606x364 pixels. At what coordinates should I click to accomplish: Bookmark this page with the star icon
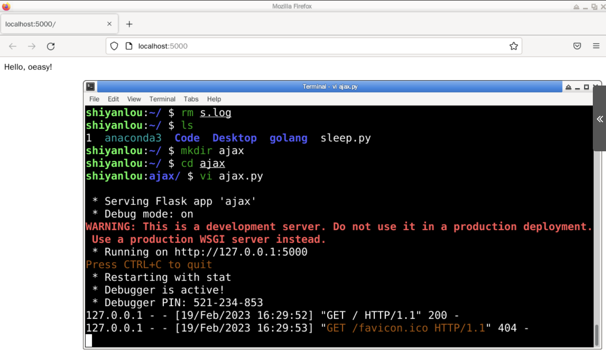[x=513, y=46]
